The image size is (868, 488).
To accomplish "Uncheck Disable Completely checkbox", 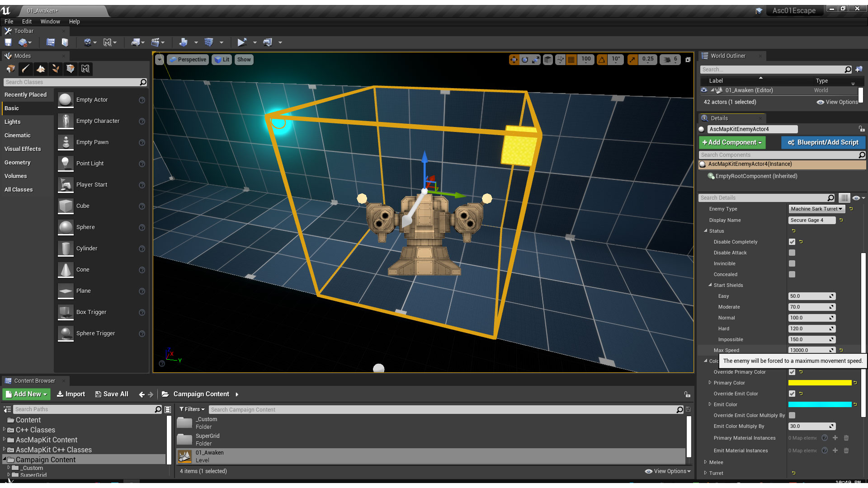I will click(x=792, y=242).
